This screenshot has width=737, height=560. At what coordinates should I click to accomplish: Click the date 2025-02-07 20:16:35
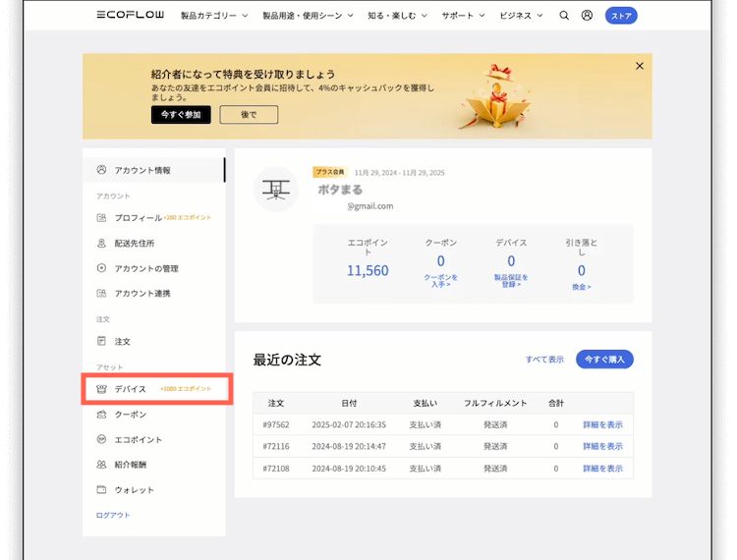(349, 424)
